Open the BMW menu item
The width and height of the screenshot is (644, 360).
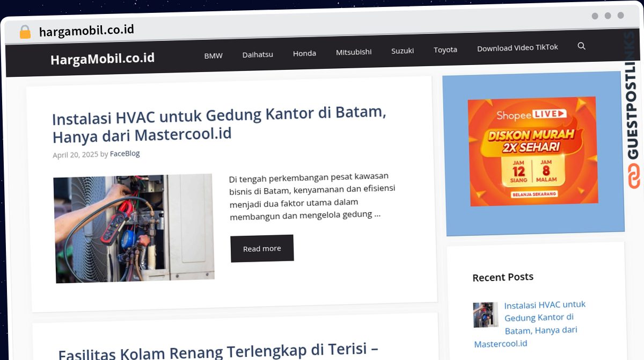pyautogui.click(x=213, y=55)
